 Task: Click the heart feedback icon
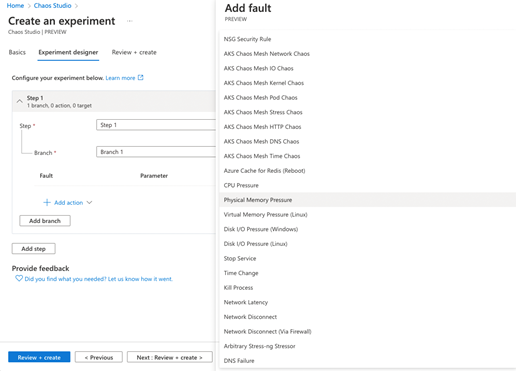pyautogui.click(x=19, y=278)
